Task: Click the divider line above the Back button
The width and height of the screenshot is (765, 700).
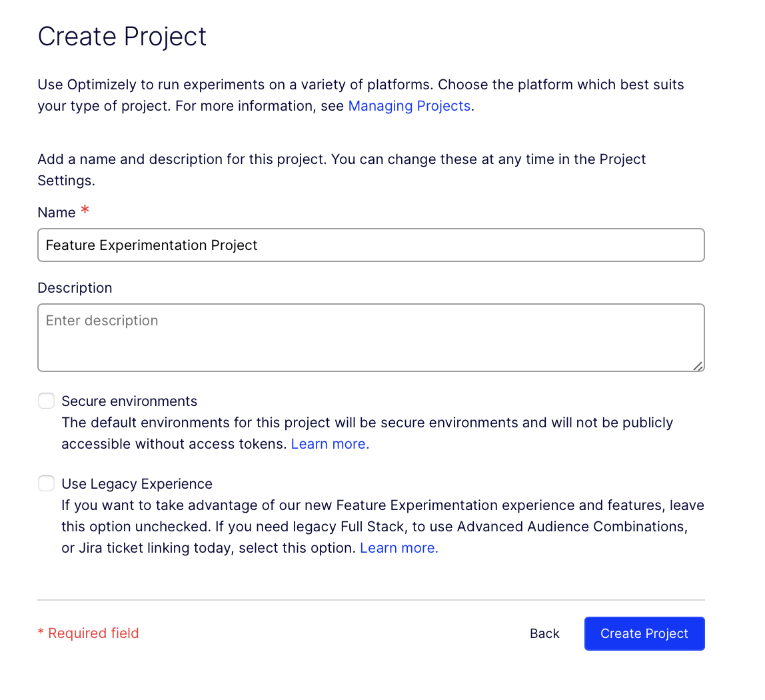Action: [371, 598]
